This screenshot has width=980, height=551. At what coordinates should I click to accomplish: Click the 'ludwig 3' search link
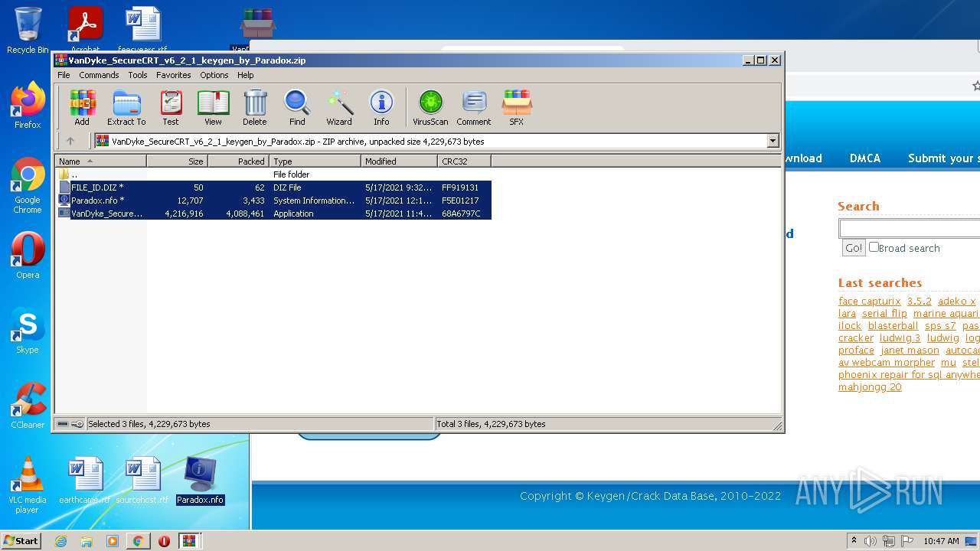tap(900, 337)
